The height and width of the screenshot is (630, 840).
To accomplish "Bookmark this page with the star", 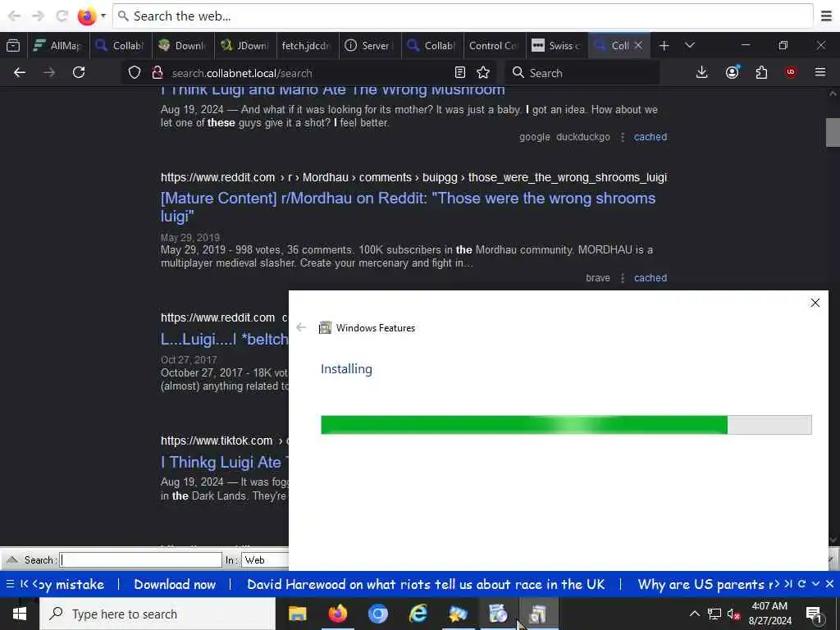I will coord(483,73).
